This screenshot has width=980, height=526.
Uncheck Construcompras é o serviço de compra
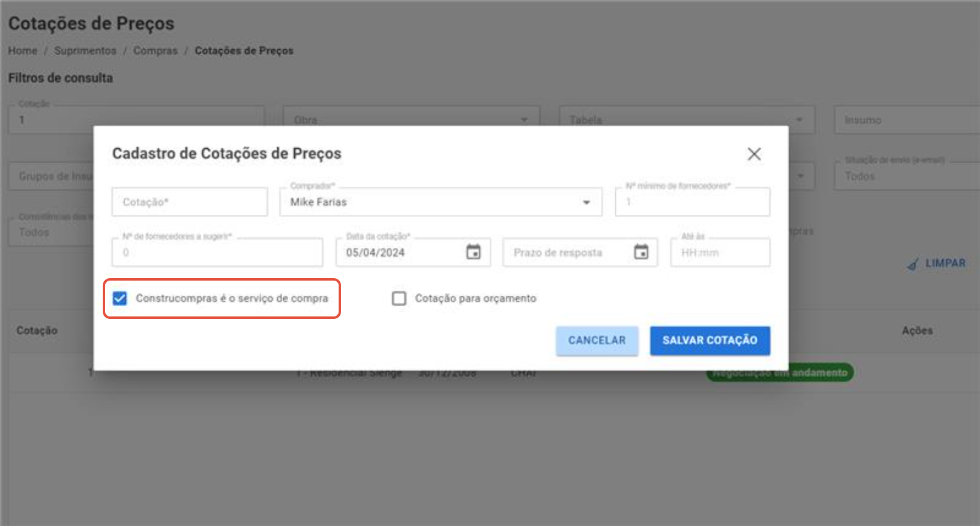coord(120,298)
